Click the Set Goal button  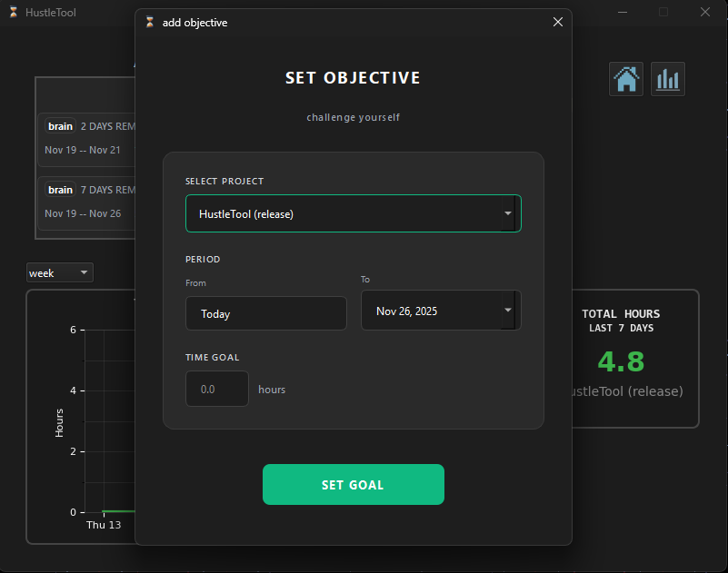click(354, 484)
